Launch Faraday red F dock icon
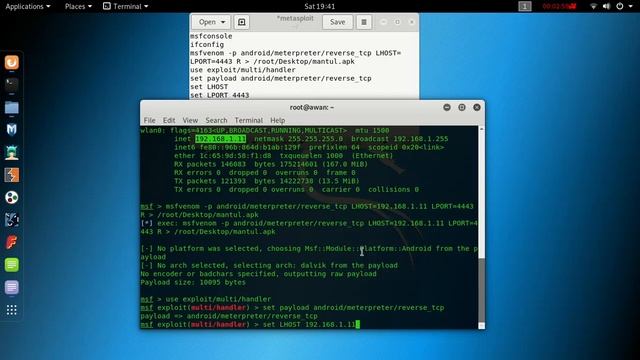640x360 pixels. coord(11,242)
